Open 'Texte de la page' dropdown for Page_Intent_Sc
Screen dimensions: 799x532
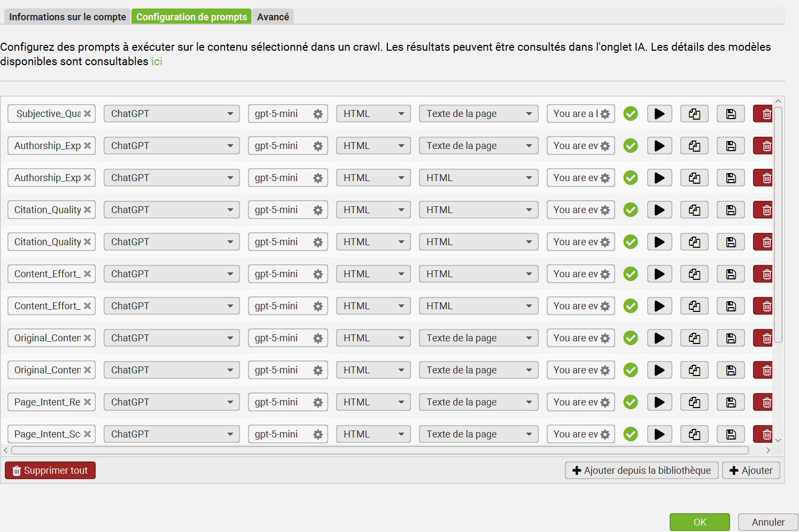point(478,434)
